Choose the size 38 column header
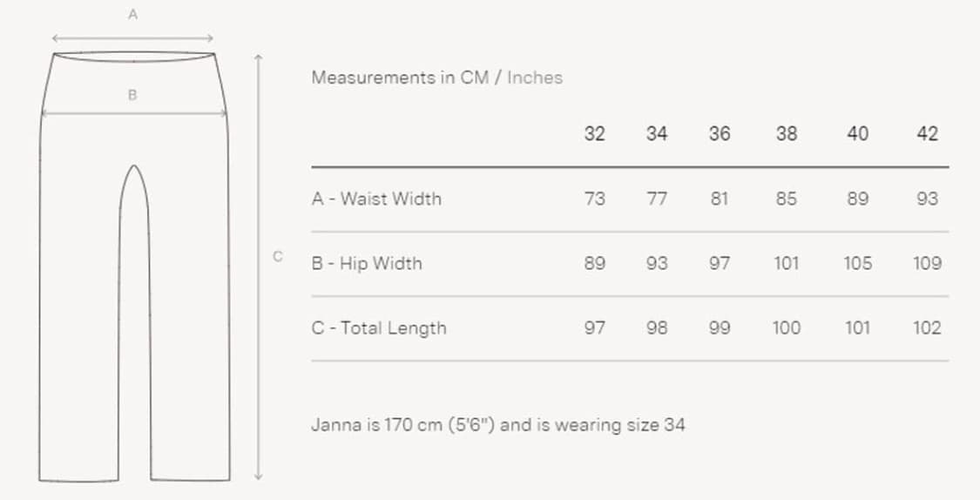This screenshot has width=980, height=500. pyautogui.click(x=786, y=134)
